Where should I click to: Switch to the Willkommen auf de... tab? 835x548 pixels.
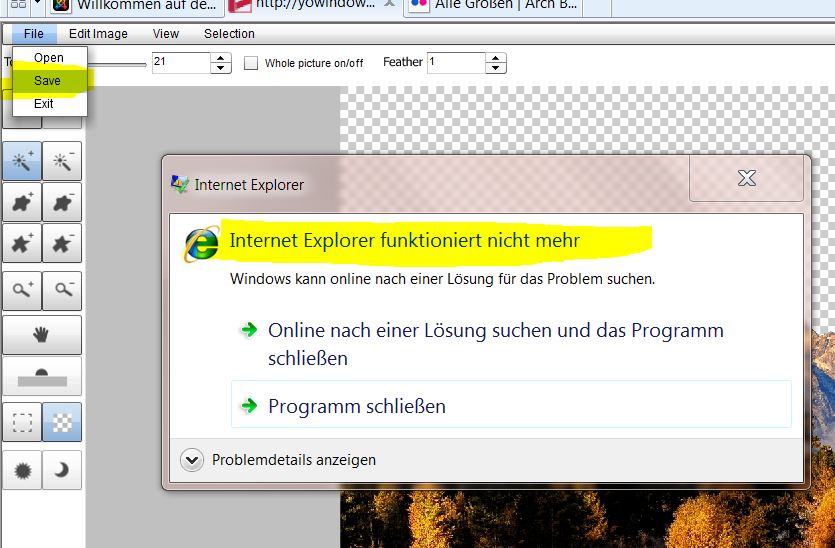[x=136, y=6]
